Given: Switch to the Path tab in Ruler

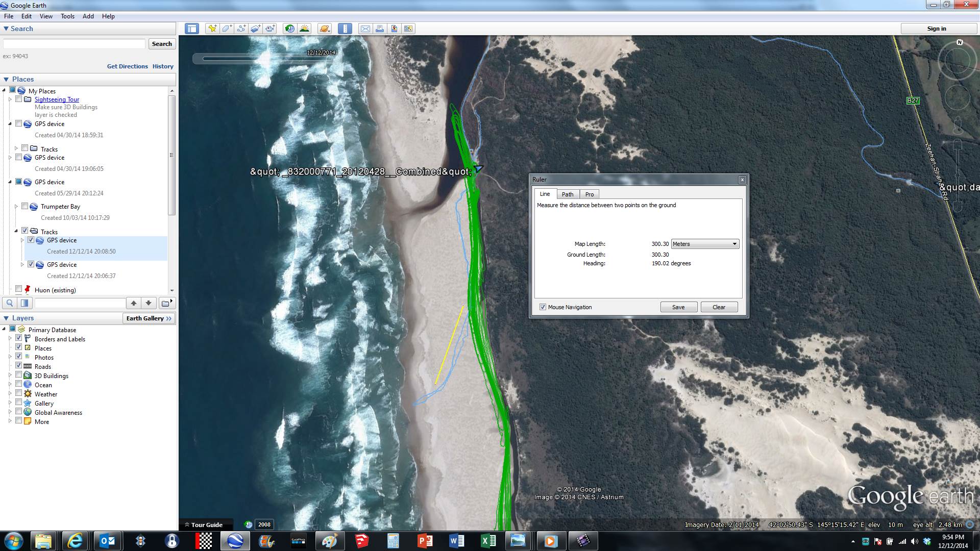Looking at the screenshot, I should [567, 194].
